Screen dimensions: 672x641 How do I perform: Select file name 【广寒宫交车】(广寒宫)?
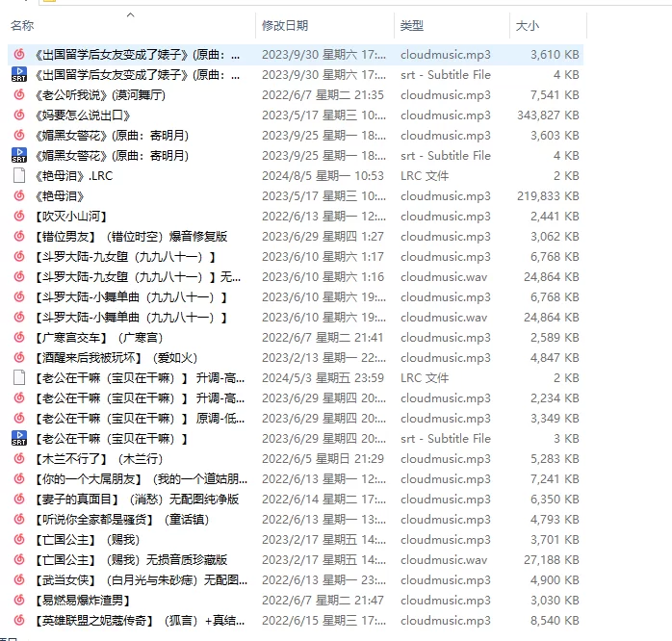pos(99,337)
